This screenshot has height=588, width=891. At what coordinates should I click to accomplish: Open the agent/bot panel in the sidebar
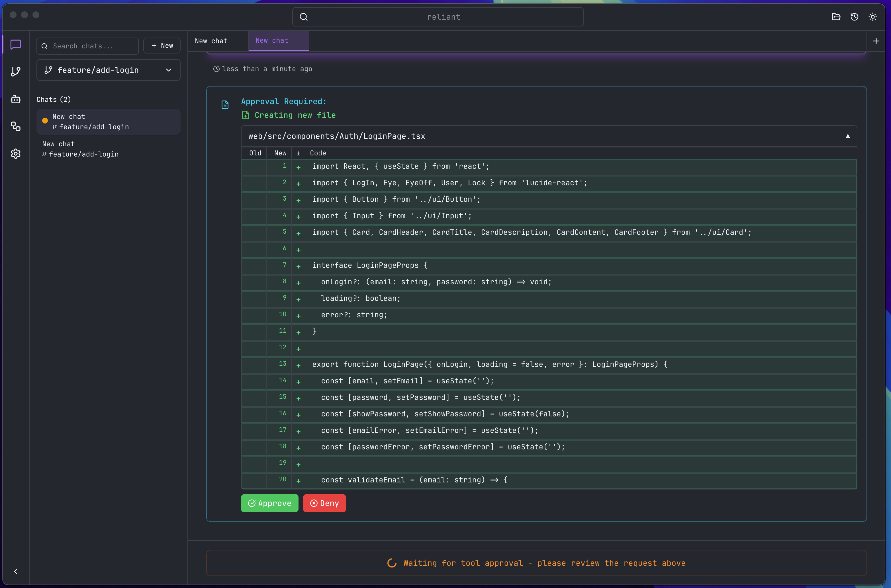click(15, 99)
